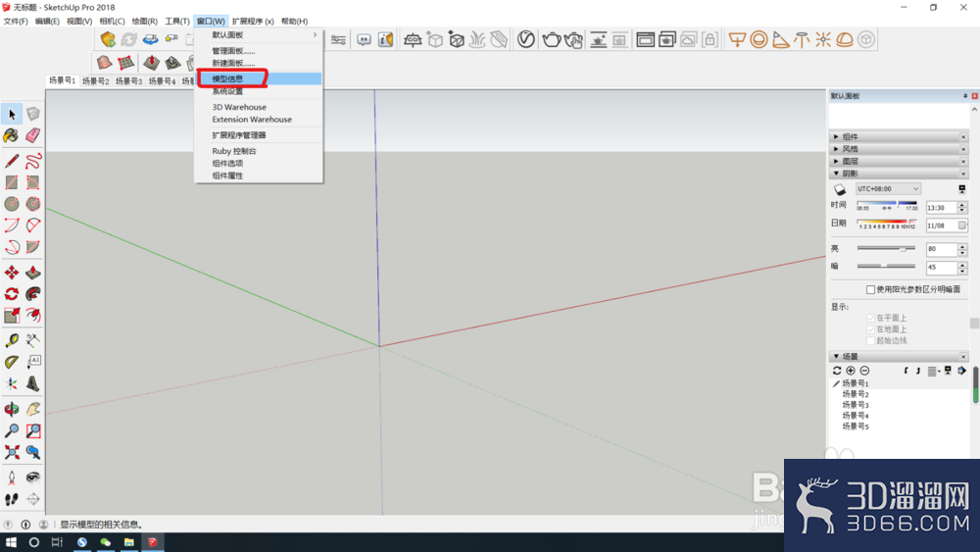Click 模型信息 menu entry
Viewport: 980px width, 552px height.
click(x=259, y=78)
